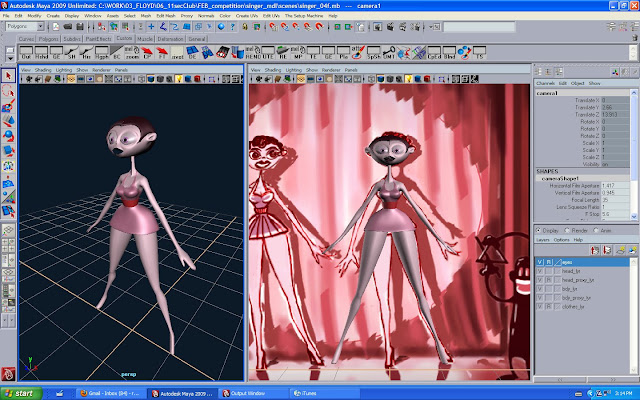Open the Edit Mesh menu
Viewport: 640px width, 400px height.
(165, 16)
